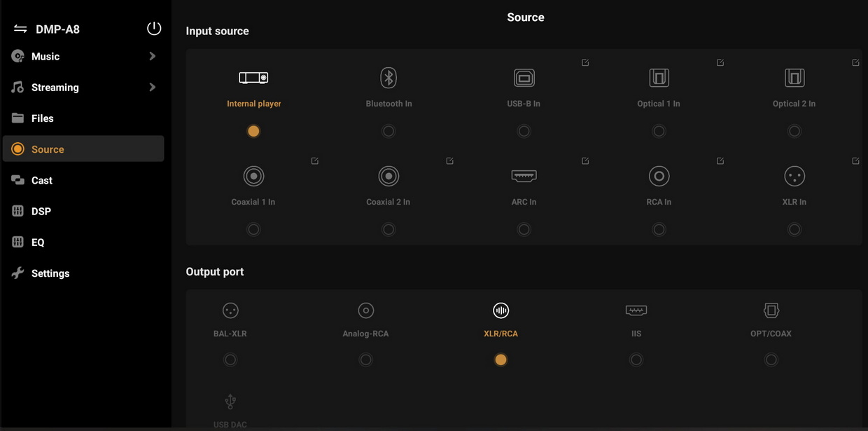Expand the Streaming menu chevron

coord(153,87)
